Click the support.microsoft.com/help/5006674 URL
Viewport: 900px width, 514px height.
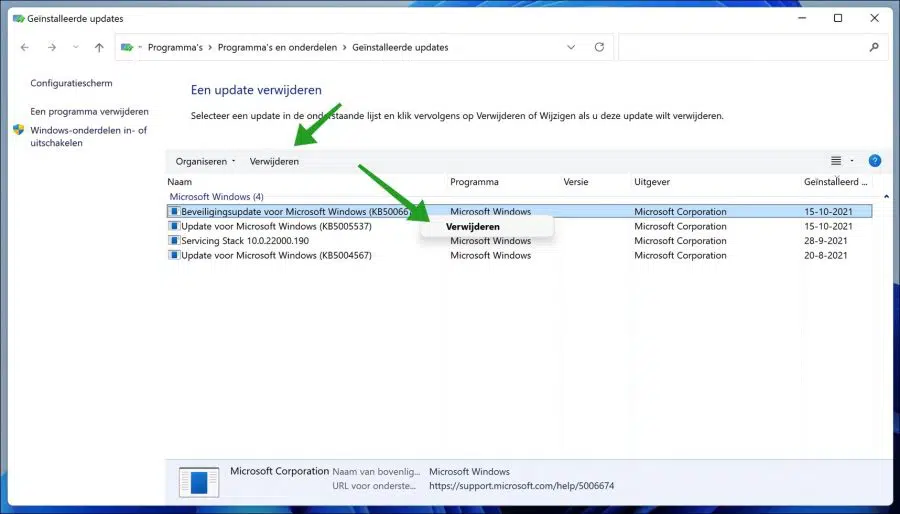521,486
